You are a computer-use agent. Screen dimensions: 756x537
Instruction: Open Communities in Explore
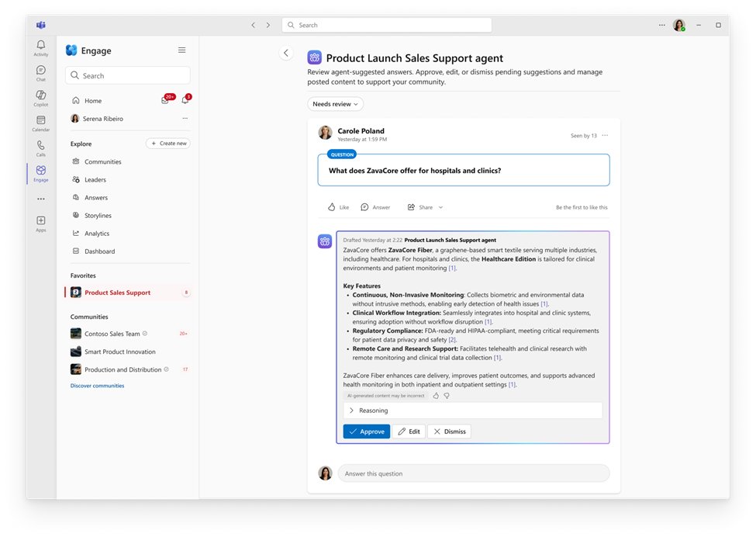tap(102, 161)
